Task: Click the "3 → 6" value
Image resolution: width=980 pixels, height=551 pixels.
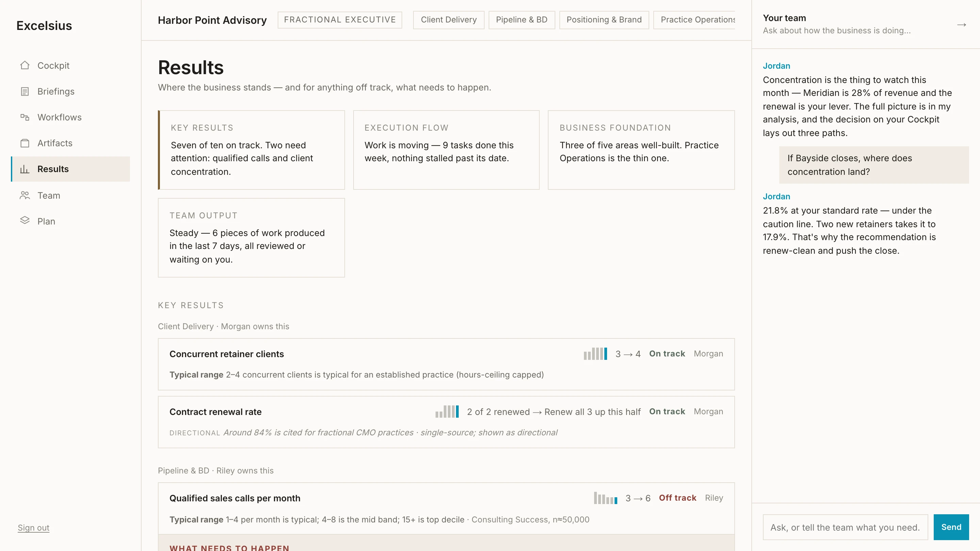Action: (638, 498)
